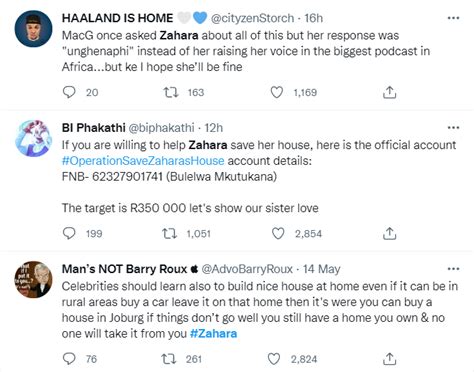Screen dimensions: 474x372
Task: Open the #OperationSaveZaharasHouse hashtag
Action: [x=143, y=161]
